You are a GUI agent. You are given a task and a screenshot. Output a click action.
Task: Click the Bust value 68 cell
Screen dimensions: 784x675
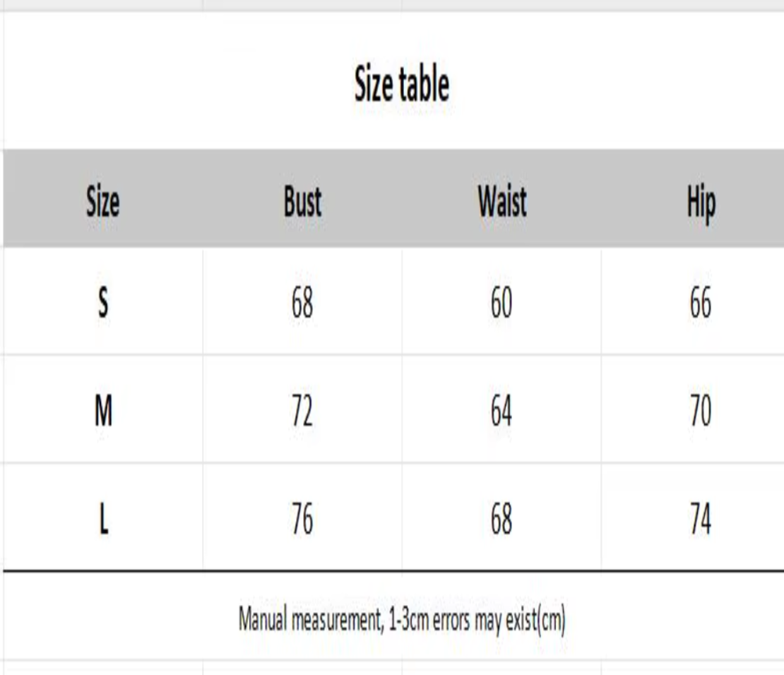[x=302, y=302]
